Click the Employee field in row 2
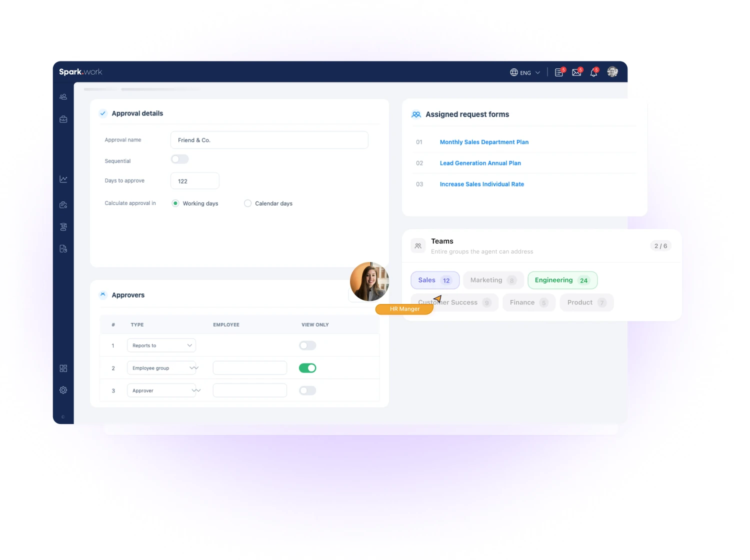This screenshot has height=560, width=750. tap(250, 368)
